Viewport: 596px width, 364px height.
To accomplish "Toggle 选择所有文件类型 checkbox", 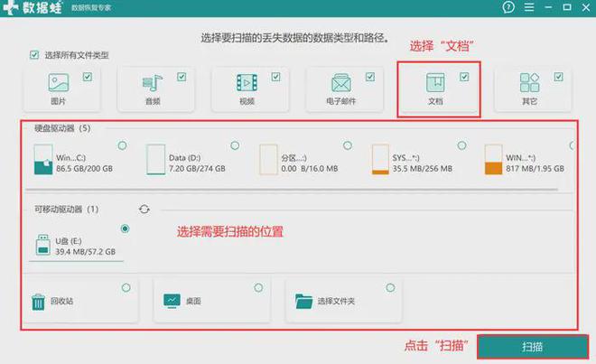I will (34, 55).
